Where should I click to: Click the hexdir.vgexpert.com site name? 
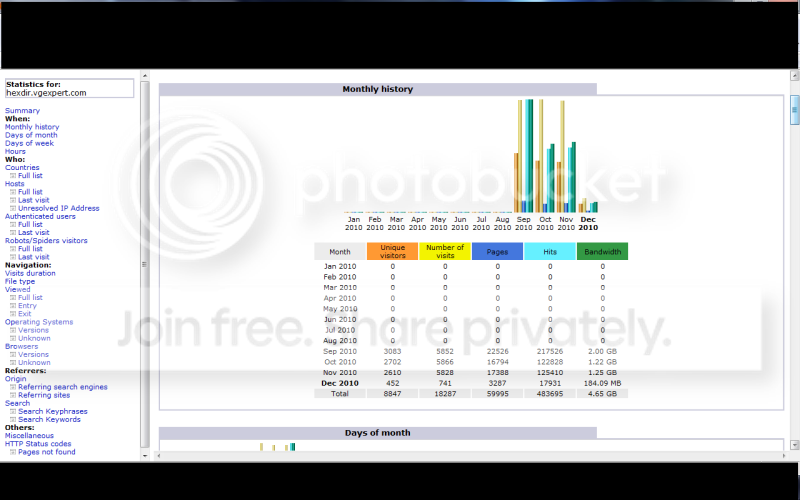[x=46, y=93]
